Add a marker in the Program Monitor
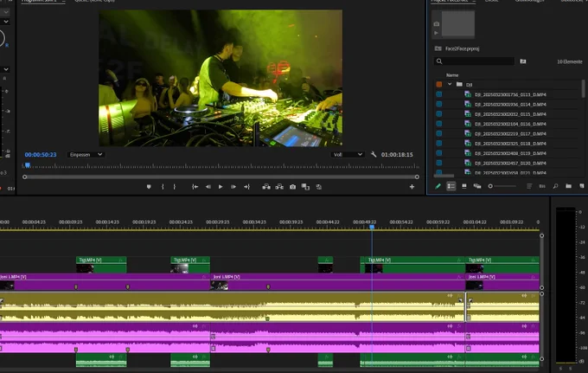Screen dimensions: 588x373 [149, 187]
